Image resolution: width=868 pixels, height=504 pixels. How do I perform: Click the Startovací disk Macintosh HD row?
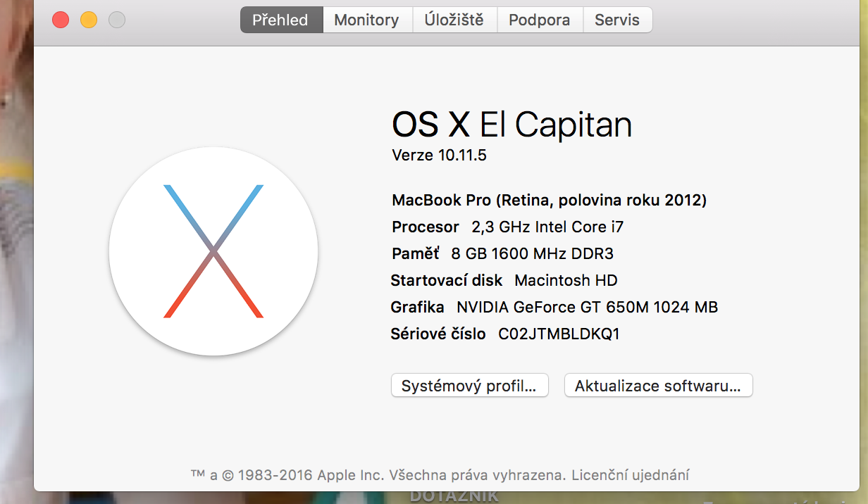[504, 281]
